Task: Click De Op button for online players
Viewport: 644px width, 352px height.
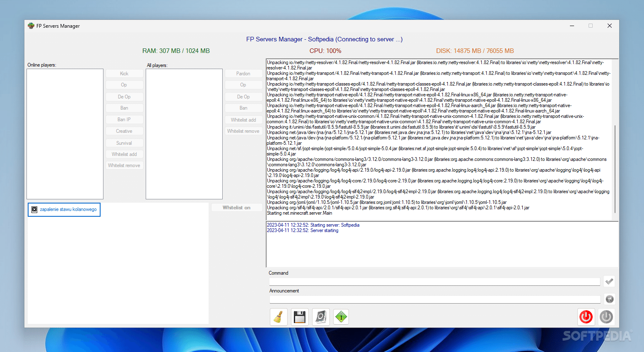Action: (124, 97)
